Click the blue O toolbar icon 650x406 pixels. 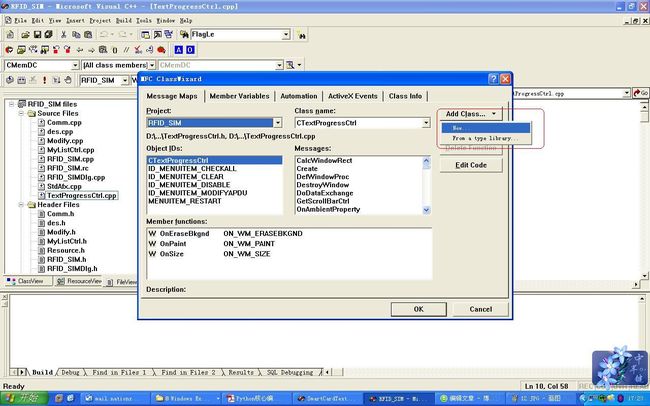pos(190,50)
